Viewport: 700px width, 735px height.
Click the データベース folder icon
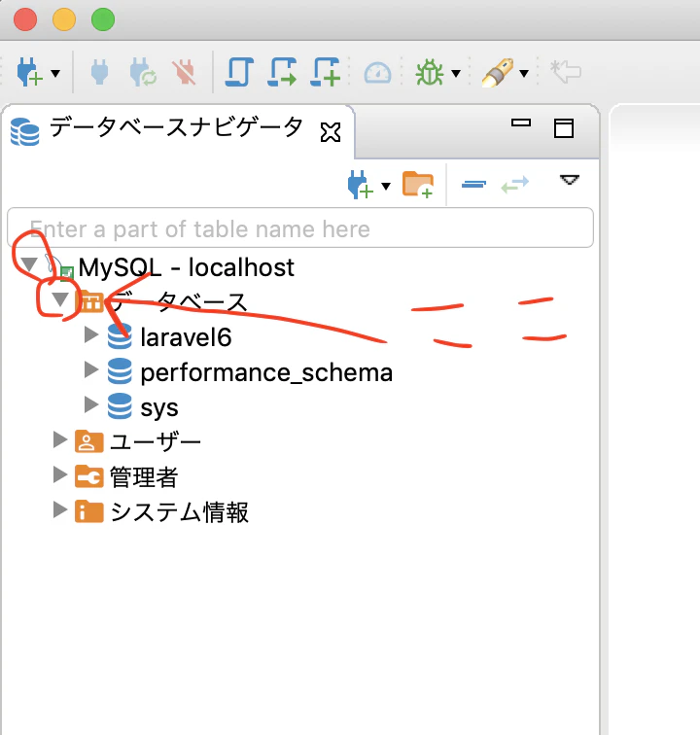(x=89, y=301)
